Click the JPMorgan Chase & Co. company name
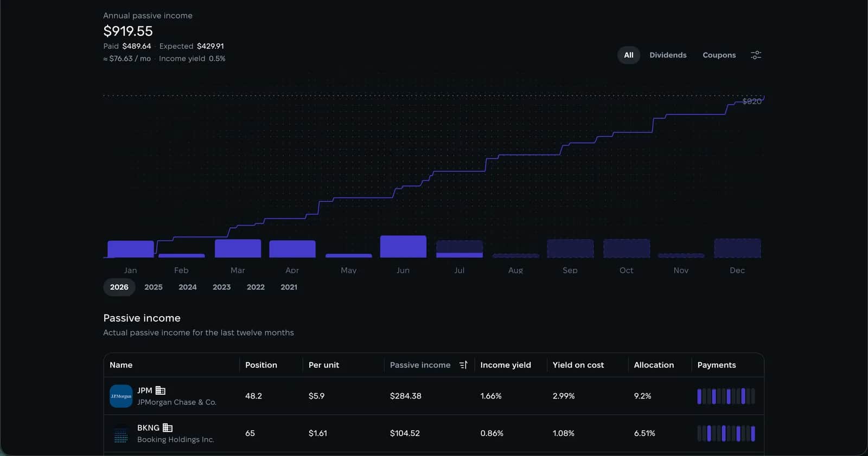 [x=177, y=402]
